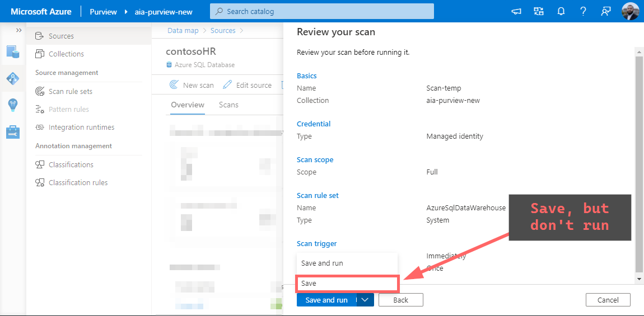Click the Purview header link
Viewport: 644px width, 316px height.
point(102,12)
